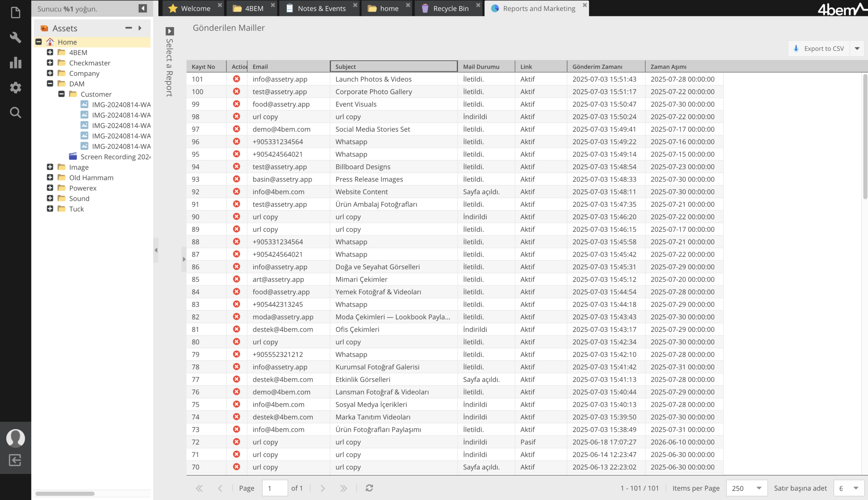Screen dimensions: 868x500
Task: Click the Select a Report play icon
Action: [x=170, y=31]
